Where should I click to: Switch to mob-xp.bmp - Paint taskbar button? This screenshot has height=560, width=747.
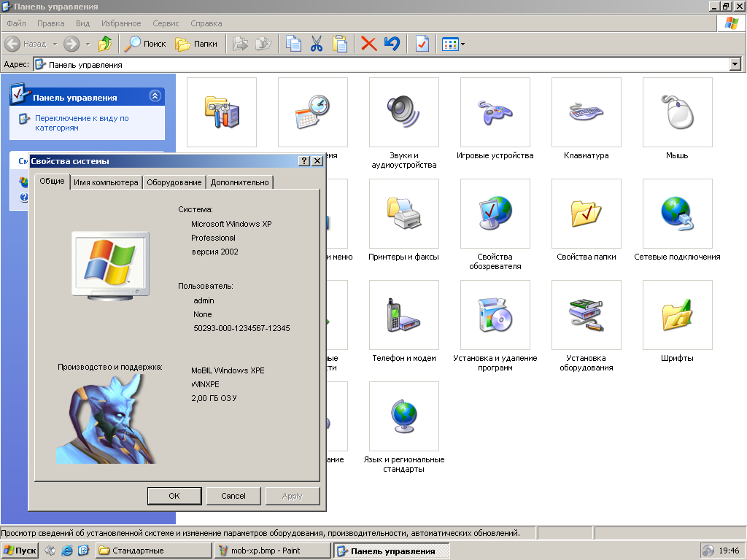pyautogui.click(x=273, y=551)
